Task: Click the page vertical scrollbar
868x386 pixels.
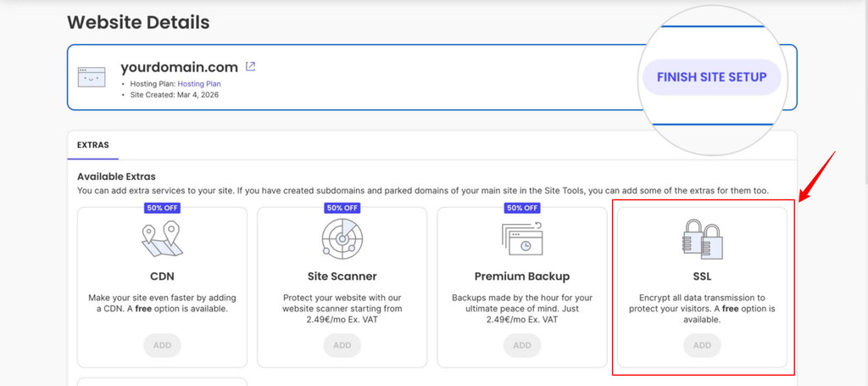Action: 865,94
